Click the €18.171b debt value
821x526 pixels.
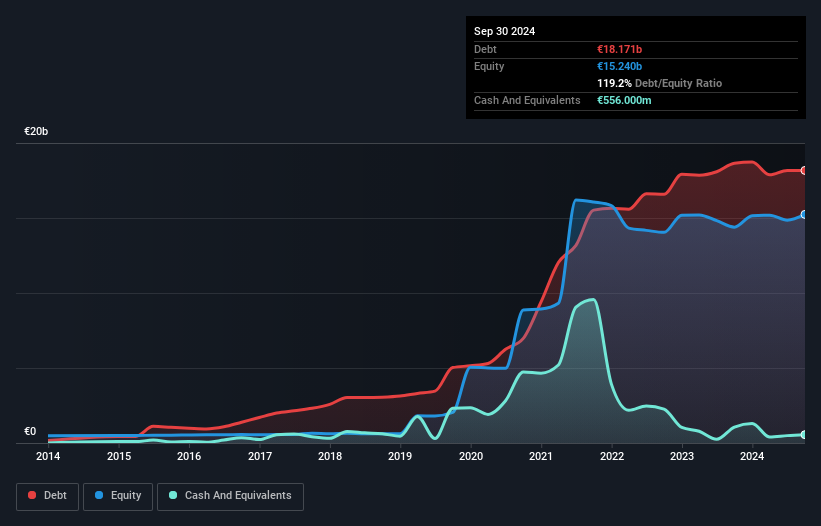tap(619, 49)
